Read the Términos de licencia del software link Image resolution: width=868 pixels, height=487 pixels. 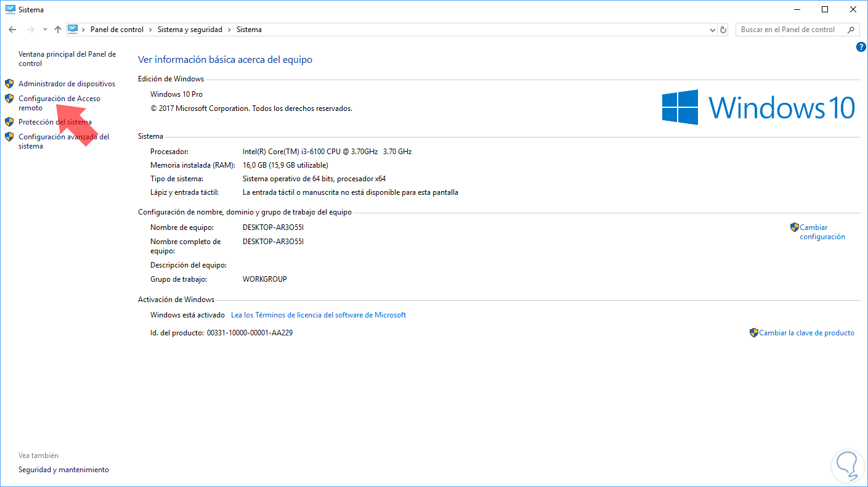318,315
